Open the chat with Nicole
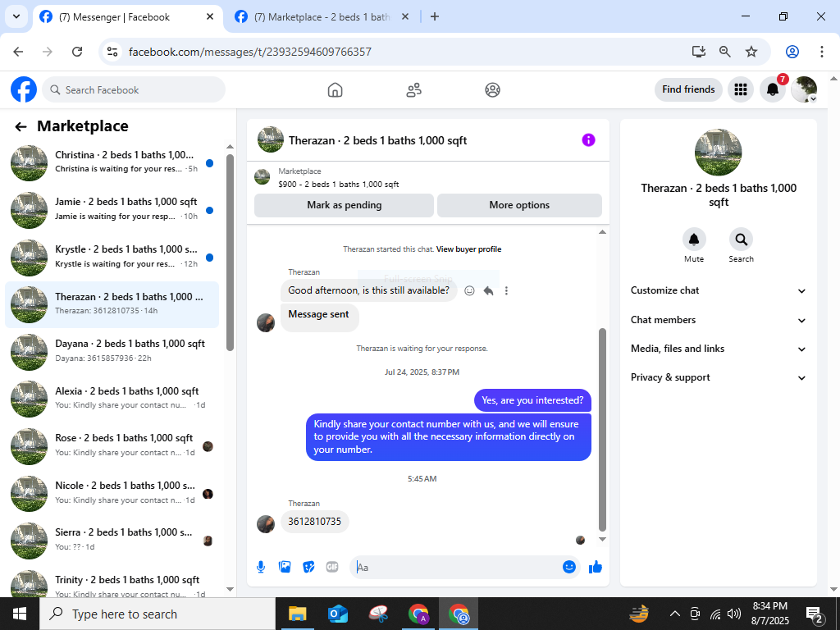Viewport: 840px width, 630px height. click(x=112, y=493)
